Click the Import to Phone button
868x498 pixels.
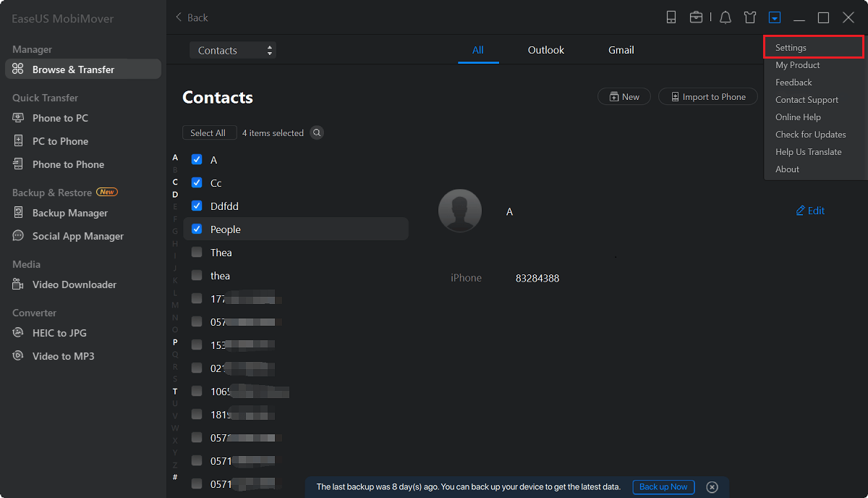coord(707,97)
